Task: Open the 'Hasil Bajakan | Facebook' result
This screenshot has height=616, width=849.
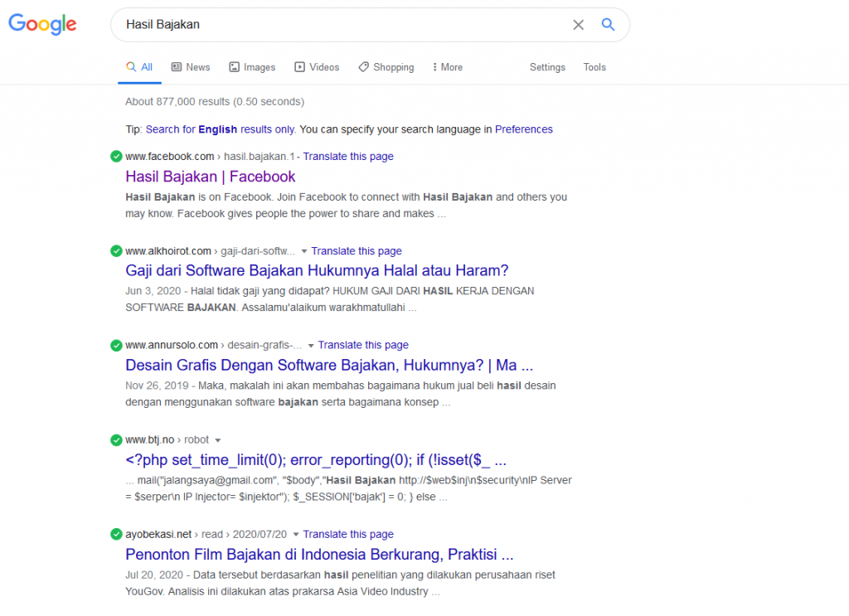Action: point(210,177)
